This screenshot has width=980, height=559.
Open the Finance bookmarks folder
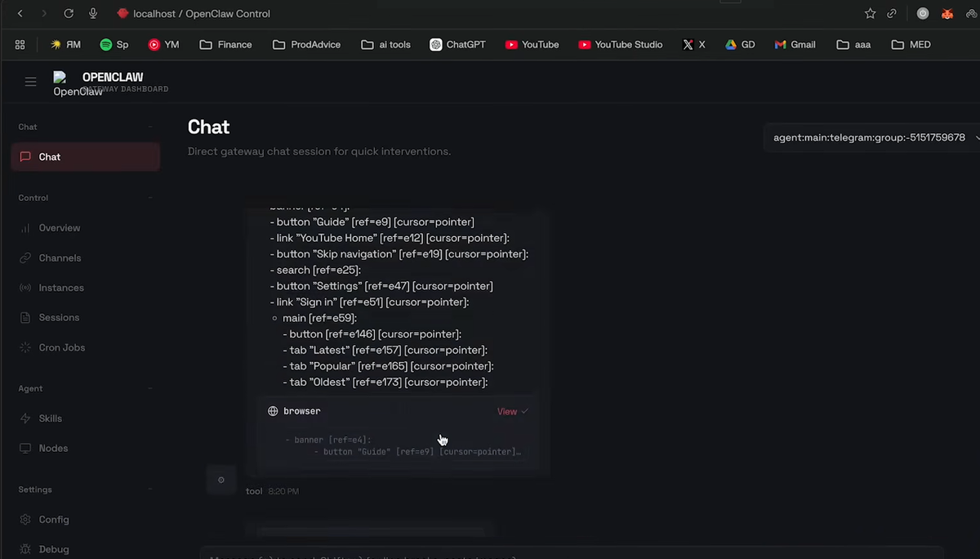coord(225,45)
